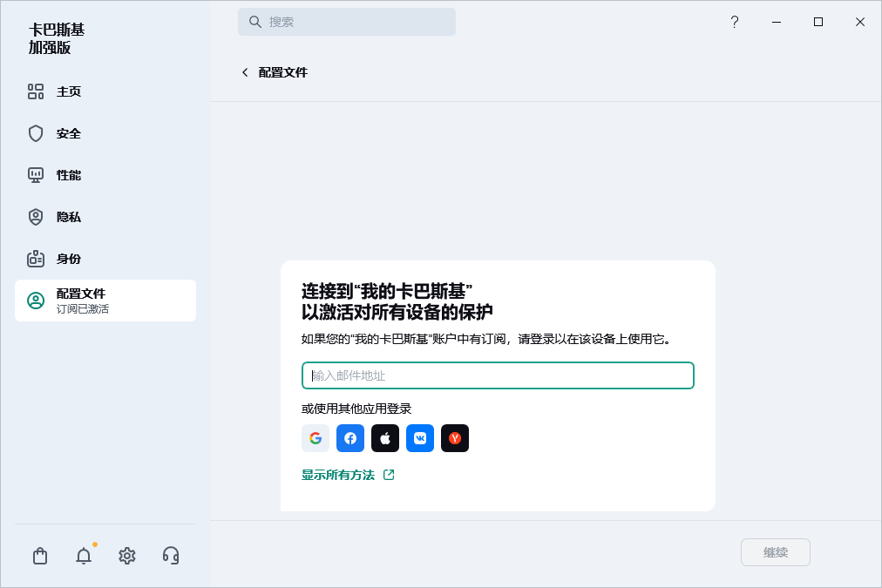Image resolution: width=882 pixels, height=588 pixels.
Task: Select the 身份 identity section
Action: [x=68, y=259]
